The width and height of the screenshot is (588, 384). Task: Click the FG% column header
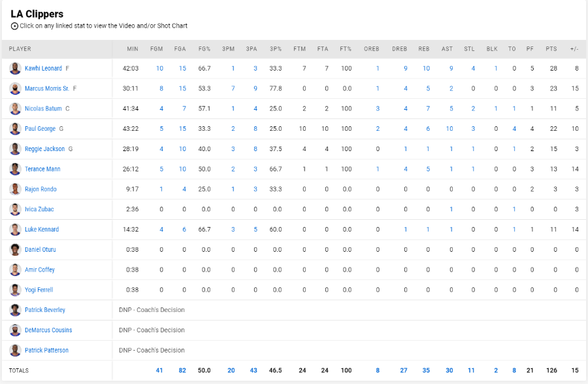(204, 49)
